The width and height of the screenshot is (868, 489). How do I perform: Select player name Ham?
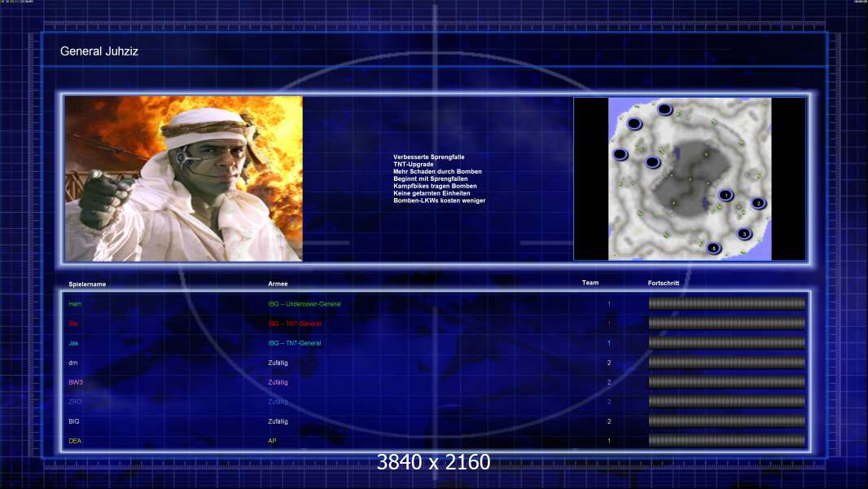pos(75,304)
